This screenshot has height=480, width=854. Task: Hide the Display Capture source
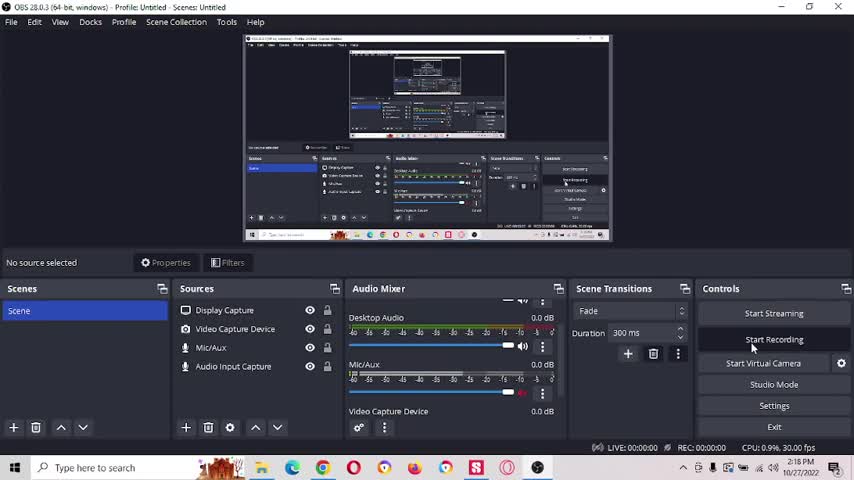(310, 310)
